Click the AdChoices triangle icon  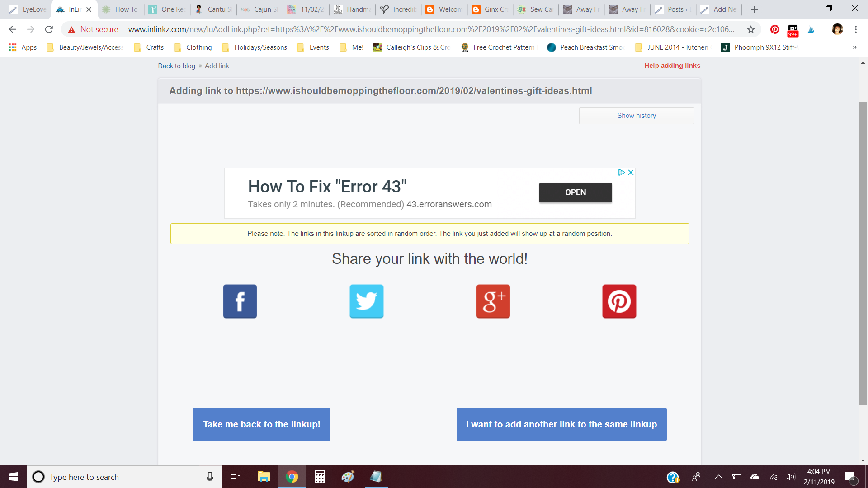tap(621, 173)
